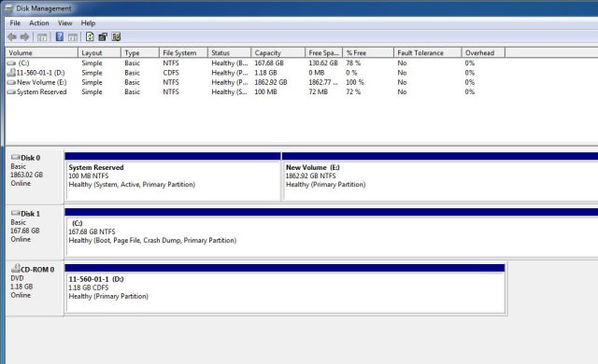
Task: Click the 167.68 GB capacity cell
Action: click(269, 63)
